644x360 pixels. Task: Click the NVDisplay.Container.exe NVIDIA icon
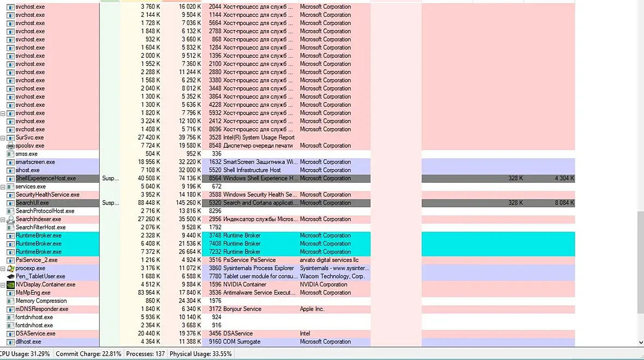(11, 285)
